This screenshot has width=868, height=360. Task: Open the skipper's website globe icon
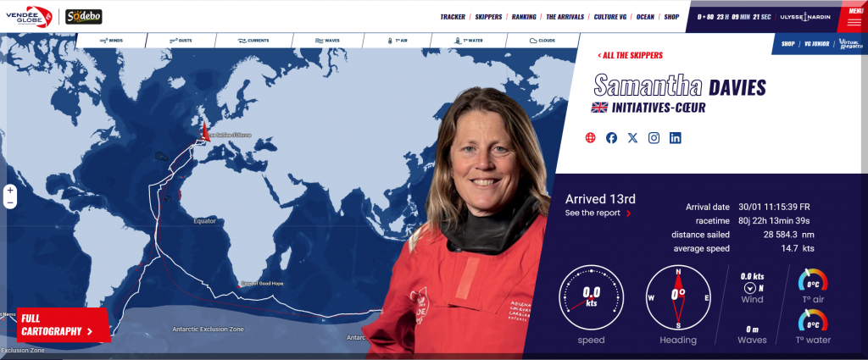coord(590,138)
